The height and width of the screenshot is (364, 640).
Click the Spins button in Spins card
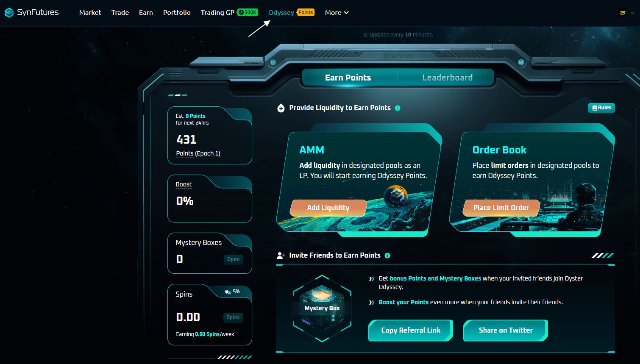tap(233, 317)
